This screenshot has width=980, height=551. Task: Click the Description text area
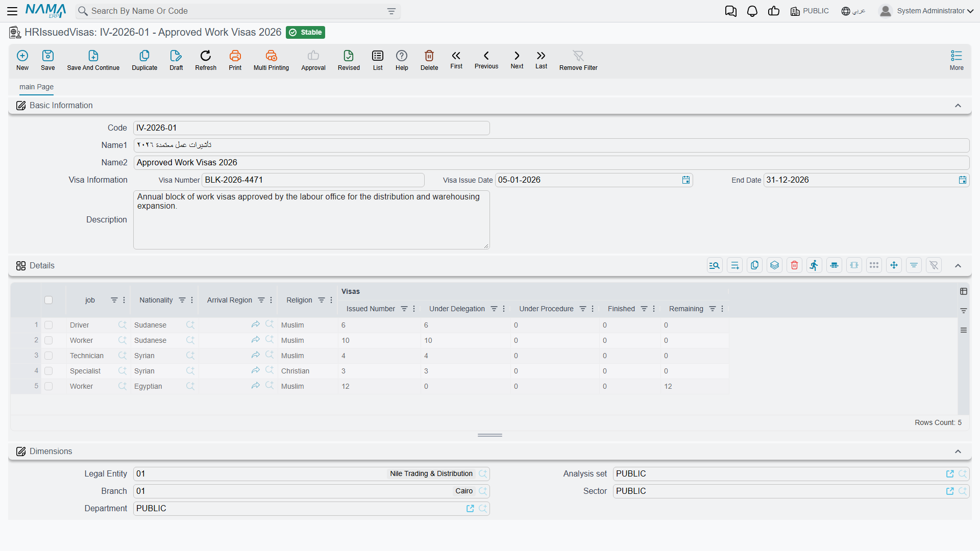[311, 220]
